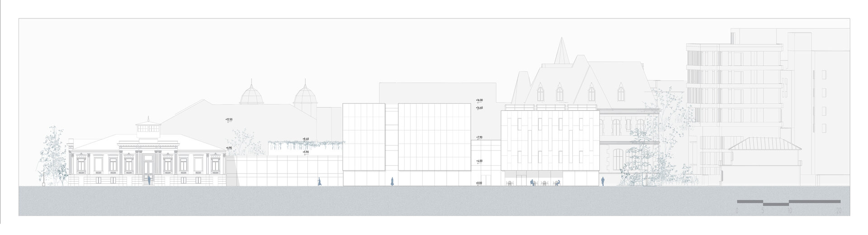The image size is (868, 235).
Task: Click the 20 label on scale bar
Action: (839, 211)
